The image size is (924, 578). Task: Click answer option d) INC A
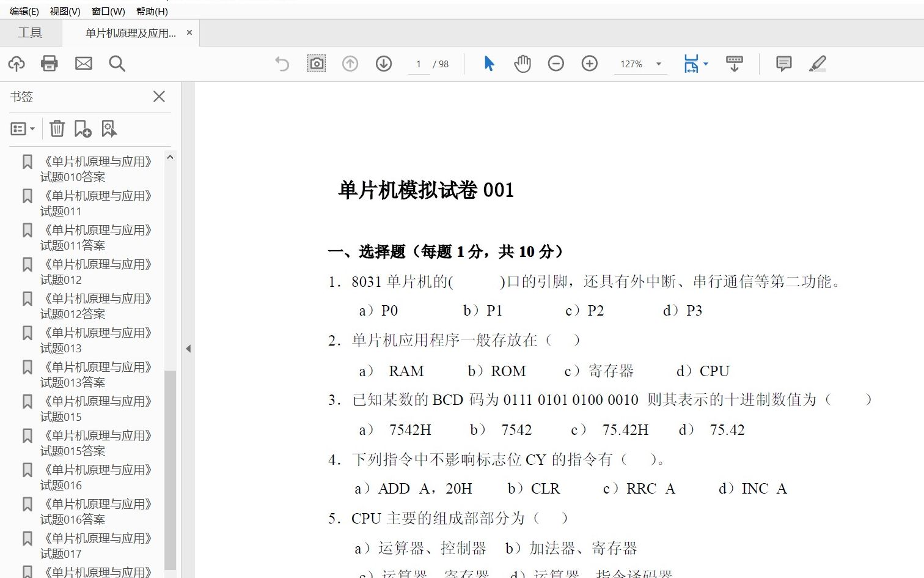[753, 489]
